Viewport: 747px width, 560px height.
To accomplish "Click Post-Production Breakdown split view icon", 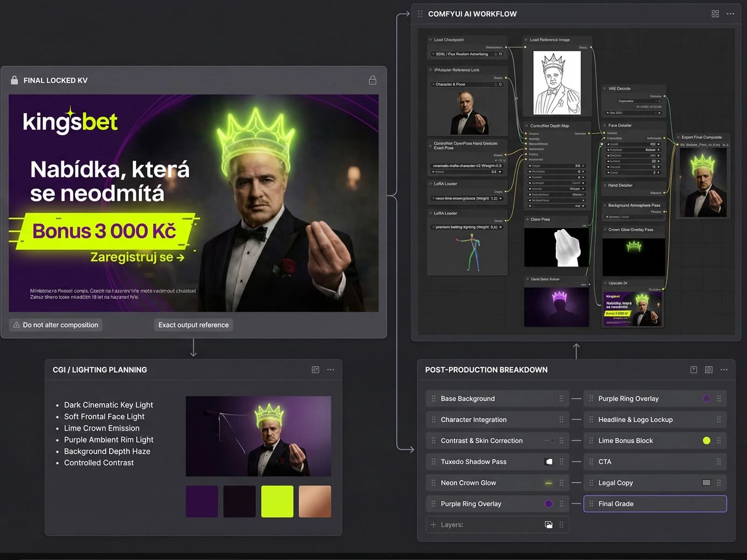I will pos(709,370).
